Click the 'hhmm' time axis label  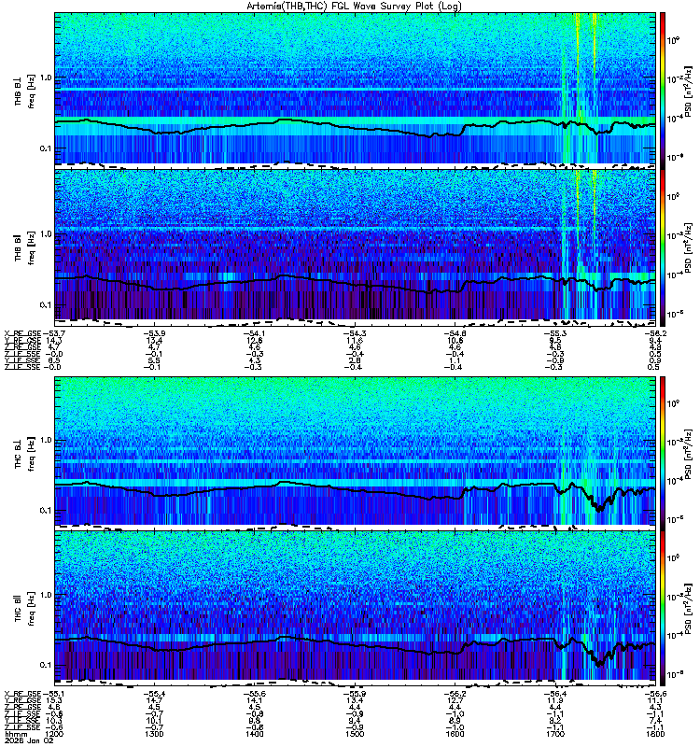tap(16, 734)
